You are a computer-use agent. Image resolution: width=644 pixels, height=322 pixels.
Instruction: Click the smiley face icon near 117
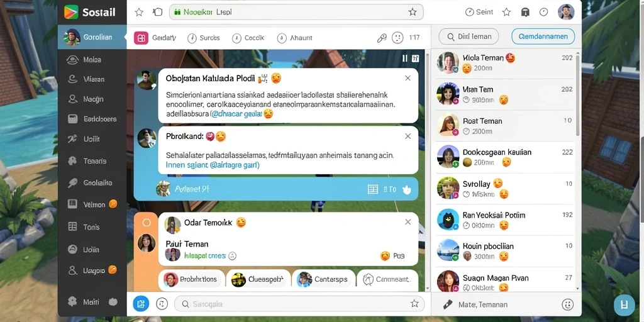[397, 38]
